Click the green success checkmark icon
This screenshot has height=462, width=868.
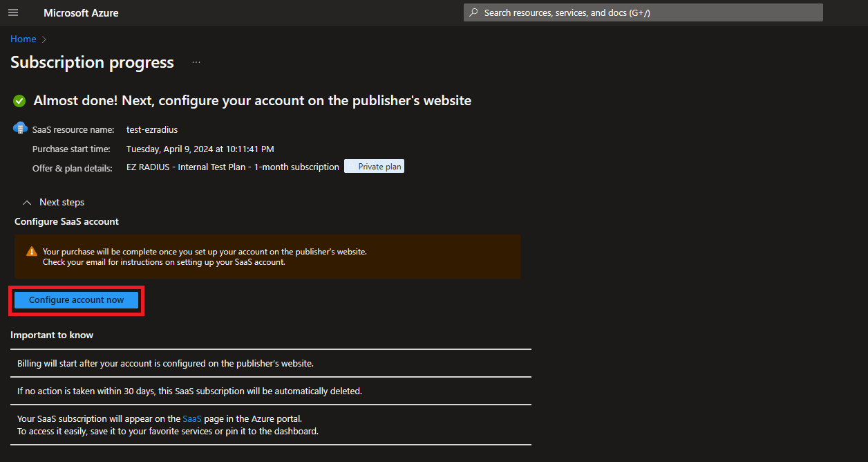pyautogui.click(x=19, y=101)
